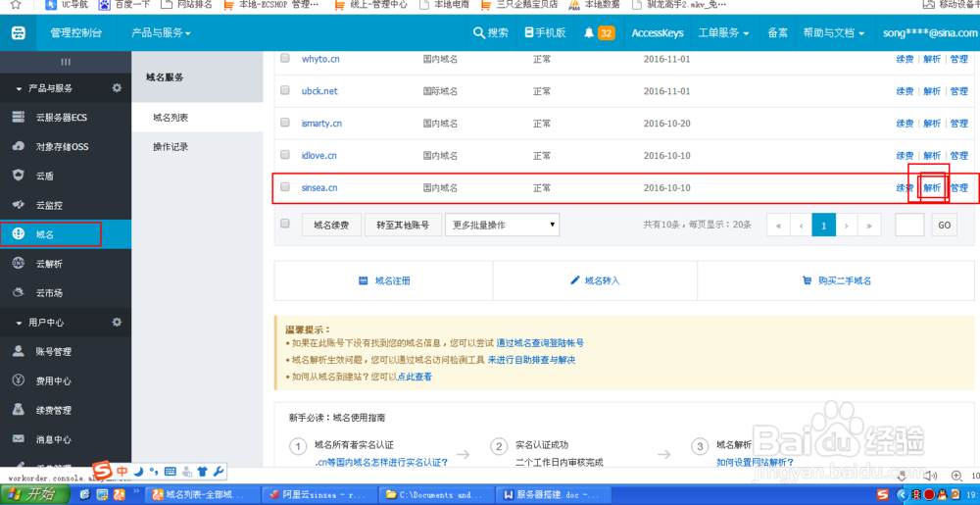The height and width of the screenshot is (505, 980).
Task: Open the 更多批量操作 dropdown
Action: pyautogui.click(x=503, y=225)
